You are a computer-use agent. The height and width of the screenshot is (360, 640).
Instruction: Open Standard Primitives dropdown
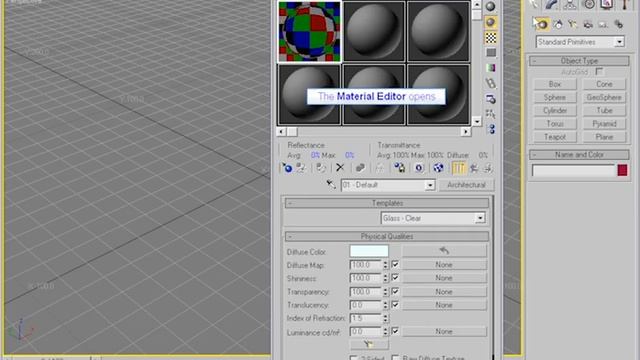point(619,42)
